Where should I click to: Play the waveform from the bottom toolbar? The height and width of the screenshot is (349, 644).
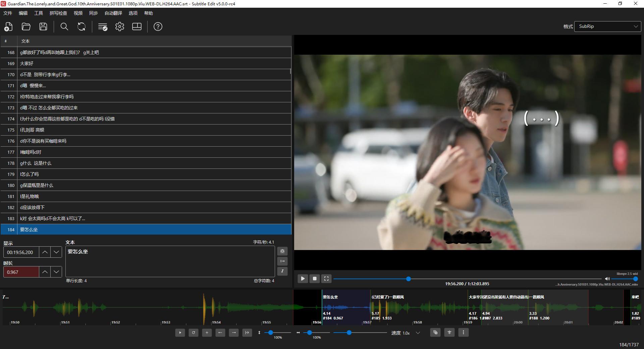[x=180, y=333]
